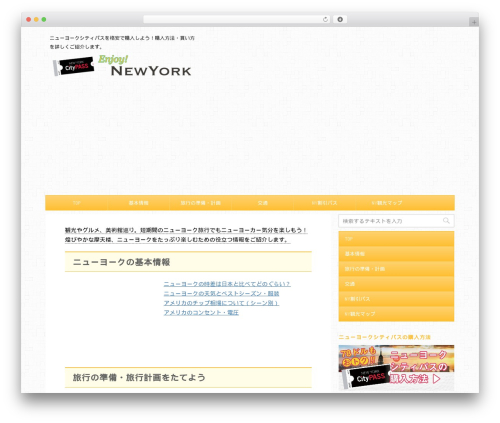Select 基本情報 in the sidebar menu
Viewport: 500px width, 423px height.
396,254
